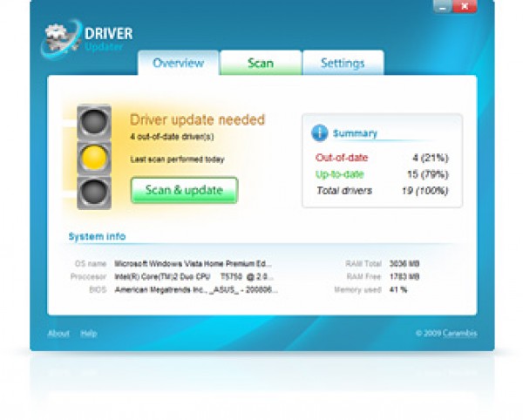Open the Overview tab

coord(179,63)
